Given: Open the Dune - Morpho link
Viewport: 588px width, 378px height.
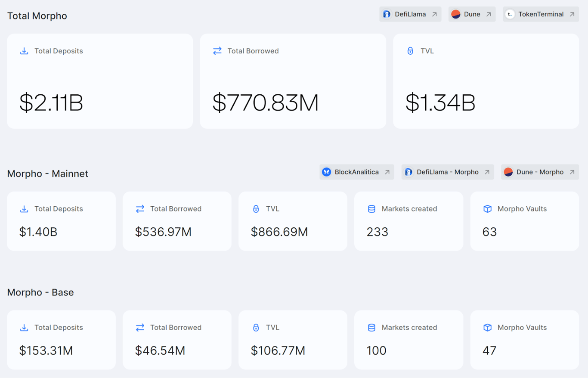Looking at the screenshot, I should click(x=539, y=172).
